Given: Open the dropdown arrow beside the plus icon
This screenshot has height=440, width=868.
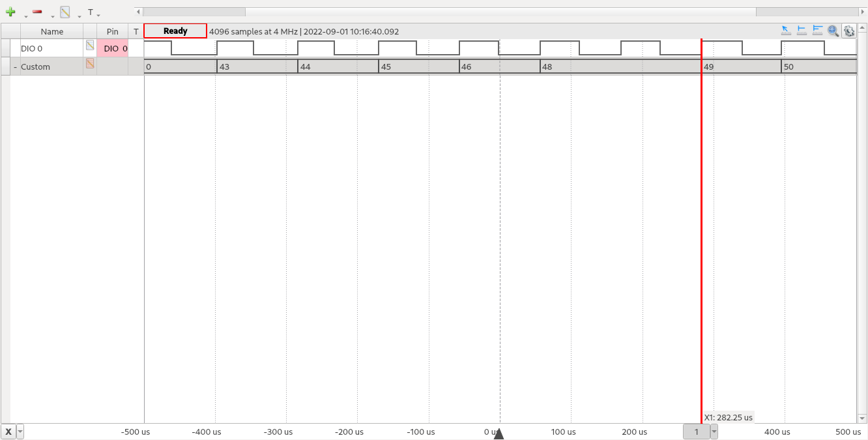Looking at the screenshot, I should 26,16.
